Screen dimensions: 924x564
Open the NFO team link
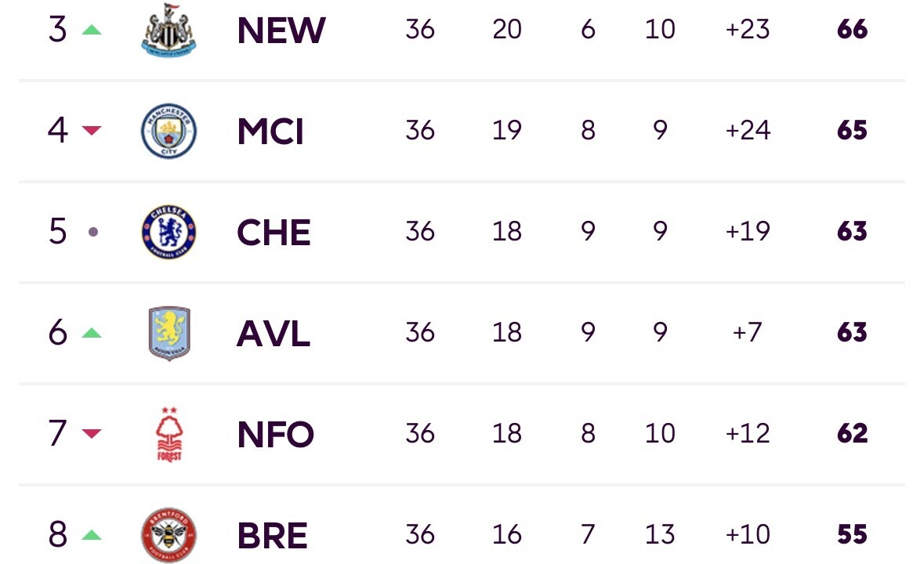pyautogui.click(x=275, y=435)
